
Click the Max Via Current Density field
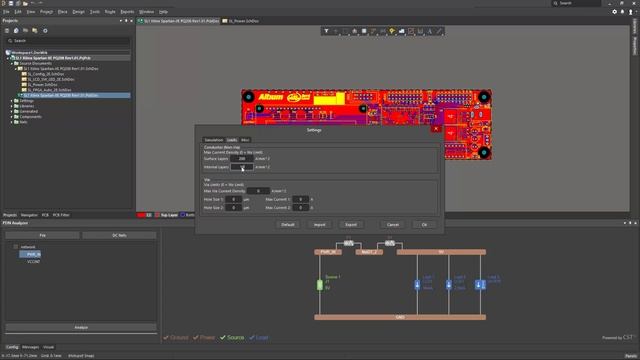258,191
